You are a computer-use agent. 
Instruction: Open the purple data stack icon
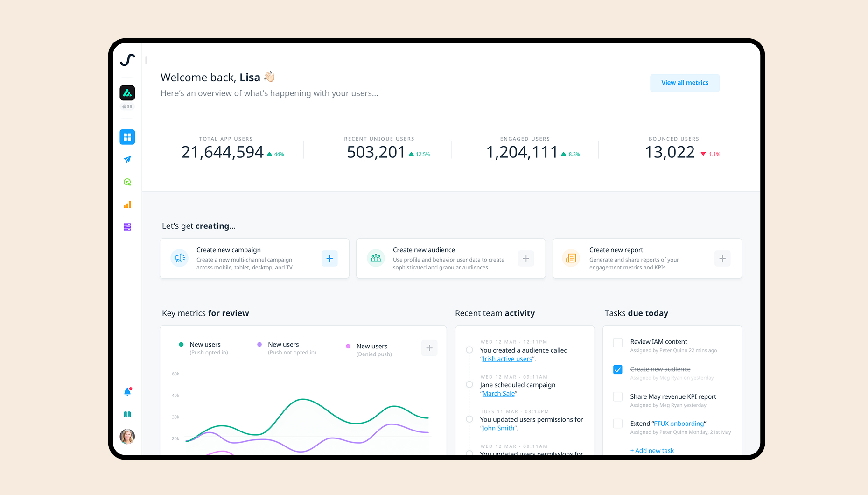[x=127, y=227]
